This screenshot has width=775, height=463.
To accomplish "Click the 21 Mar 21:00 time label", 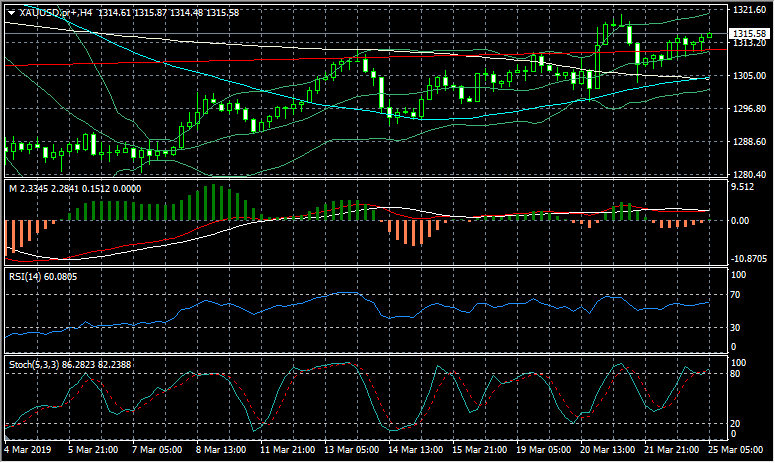I will [671, 450].
